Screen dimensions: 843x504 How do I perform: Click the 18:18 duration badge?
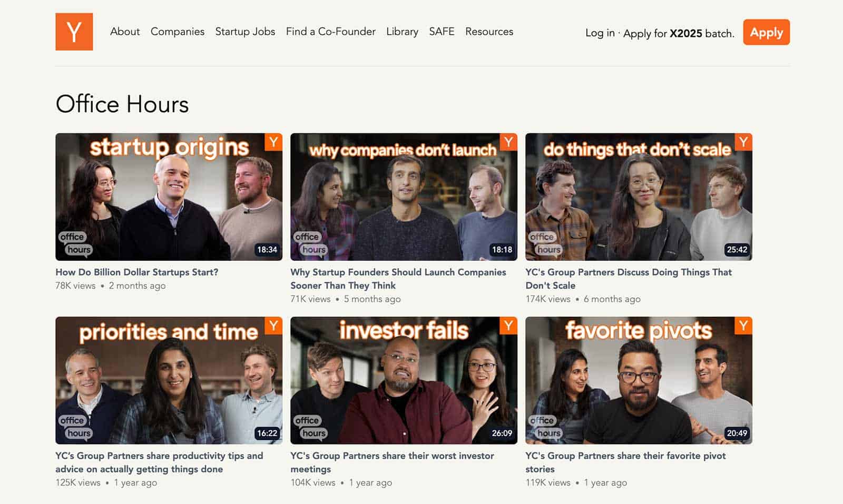click(502, 250)
